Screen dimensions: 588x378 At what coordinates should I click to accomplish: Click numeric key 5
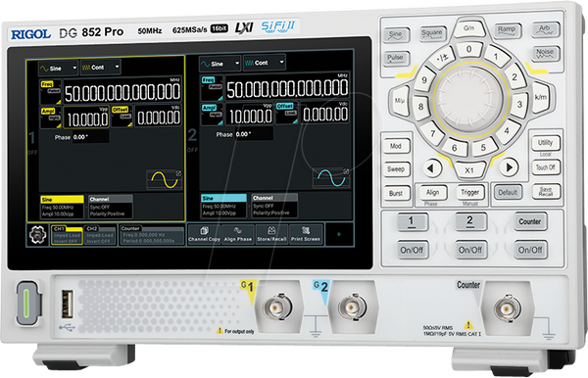coord(483,147)
